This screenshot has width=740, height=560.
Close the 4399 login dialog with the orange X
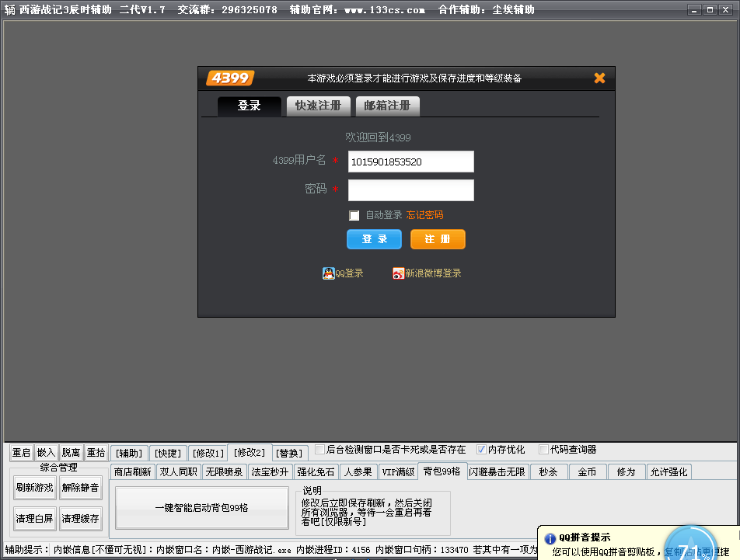pos(599,78)
